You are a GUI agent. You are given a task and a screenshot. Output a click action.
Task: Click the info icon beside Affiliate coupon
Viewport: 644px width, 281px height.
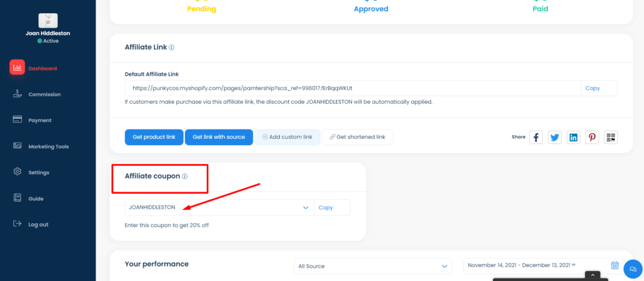pyautogui.click(x=185, y=176)
